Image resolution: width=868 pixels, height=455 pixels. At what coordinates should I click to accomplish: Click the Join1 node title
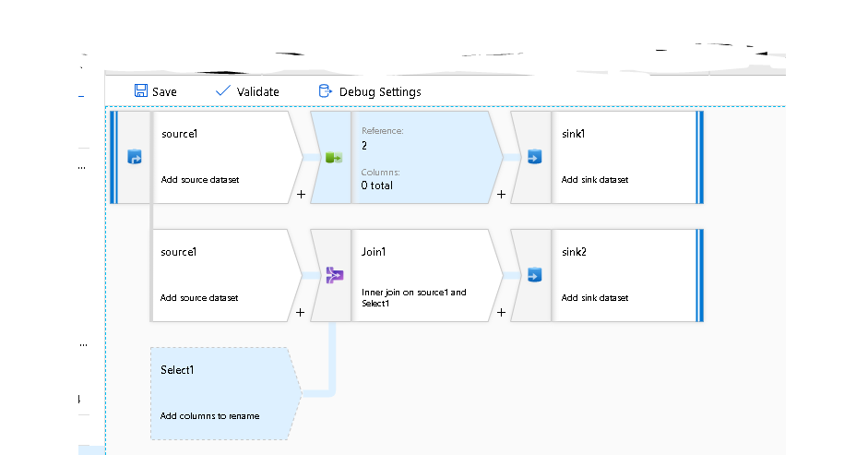click(x=375, y=252)
